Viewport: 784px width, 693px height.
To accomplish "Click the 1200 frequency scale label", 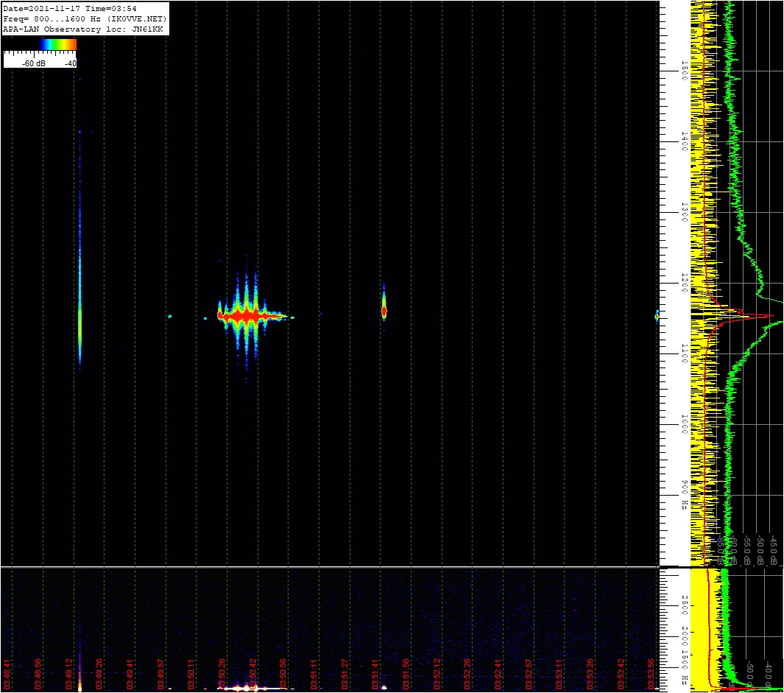I will point(685,284).
